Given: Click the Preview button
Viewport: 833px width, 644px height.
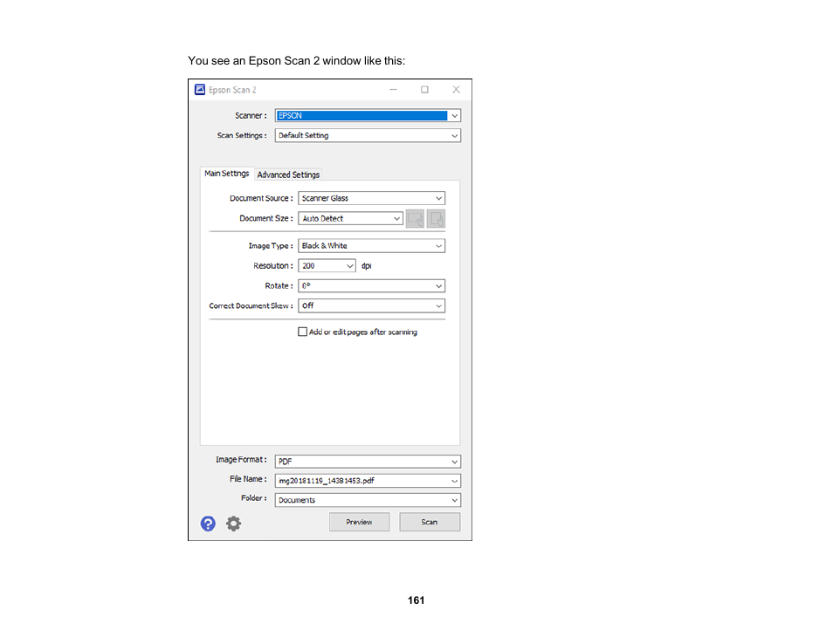Looking at the screenshot, I should click(359, 522).
